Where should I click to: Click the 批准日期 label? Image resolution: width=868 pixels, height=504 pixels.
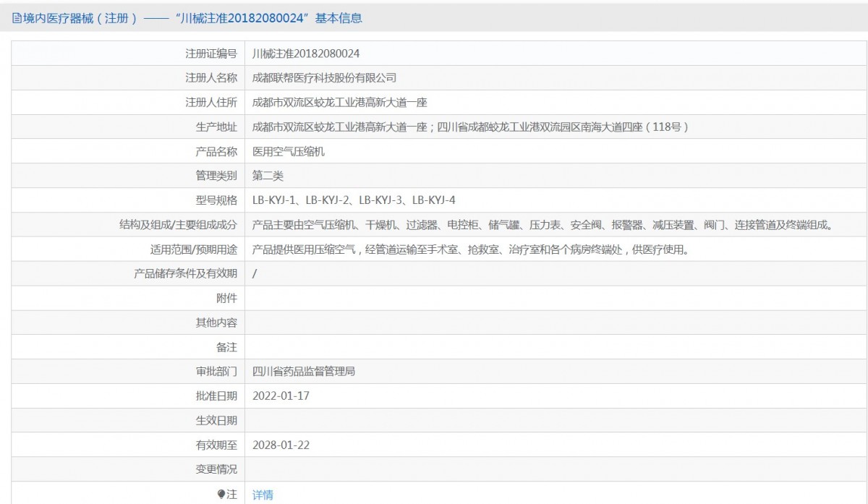pos(217,396)
